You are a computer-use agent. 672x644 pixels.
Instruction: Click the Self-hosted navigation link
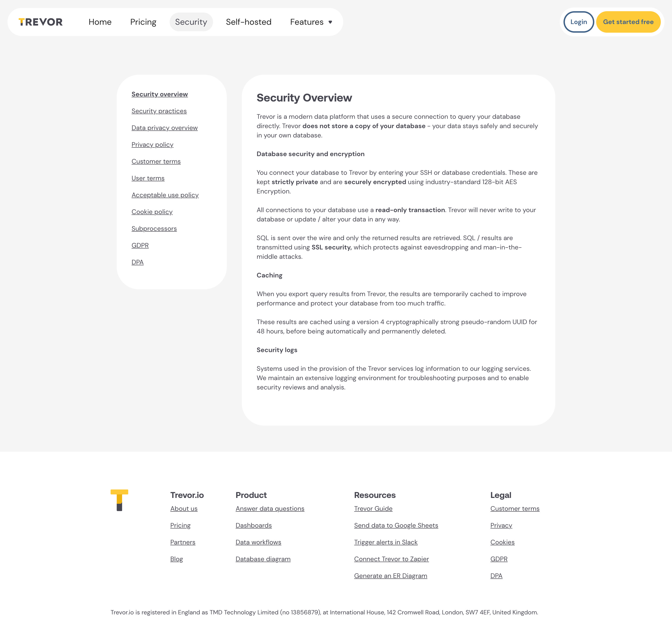pos(248,22)
